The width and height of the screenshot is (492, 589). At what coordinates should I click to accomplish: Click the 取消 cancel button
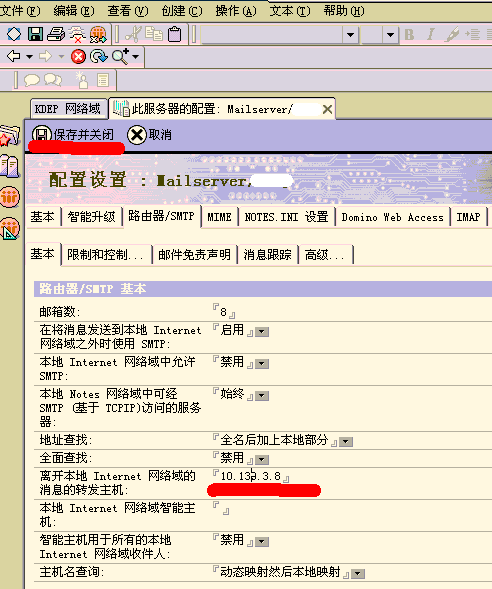(149, 134)
